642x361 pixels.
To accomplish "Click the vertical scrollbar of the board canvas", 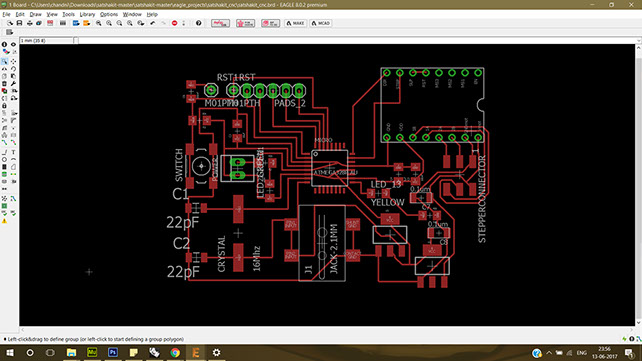I will pyautogui.click(x=638, y=185).
